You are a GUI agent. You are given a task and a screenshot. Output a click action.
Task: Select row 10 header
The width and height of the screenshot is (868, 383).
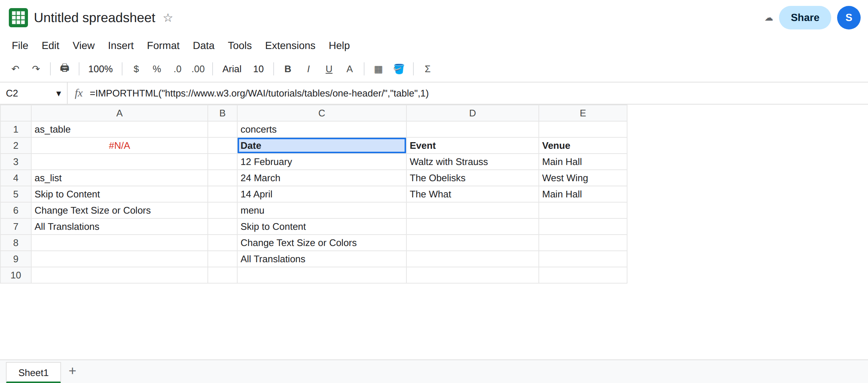[x=16, y=275]
